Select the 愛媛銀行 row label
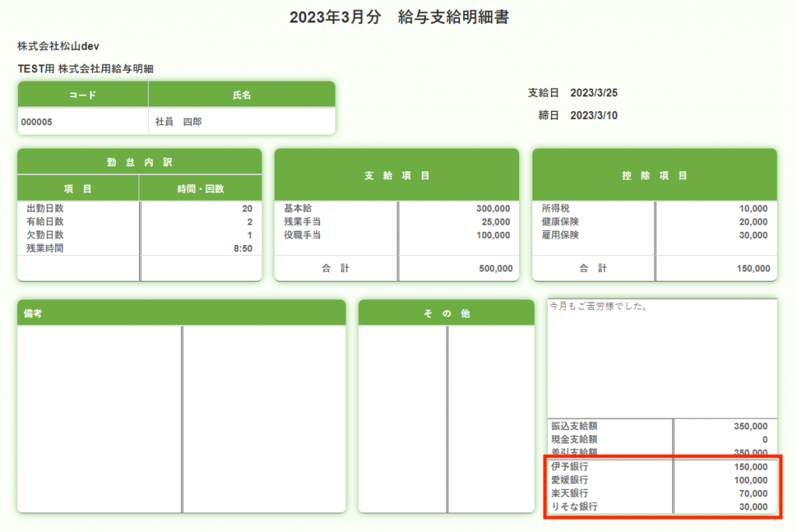The image size is (797, 532). [x=570, y=480]
